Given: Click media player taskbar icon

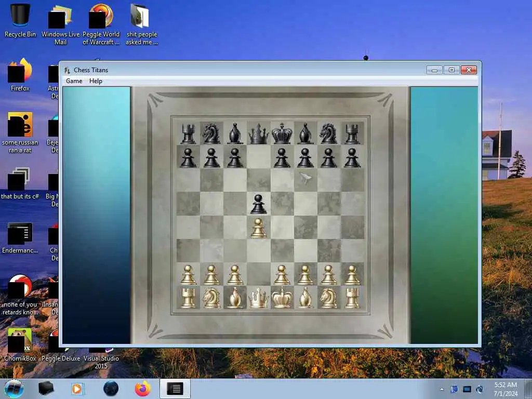Looking at the screenshot, I should point(77,389).
